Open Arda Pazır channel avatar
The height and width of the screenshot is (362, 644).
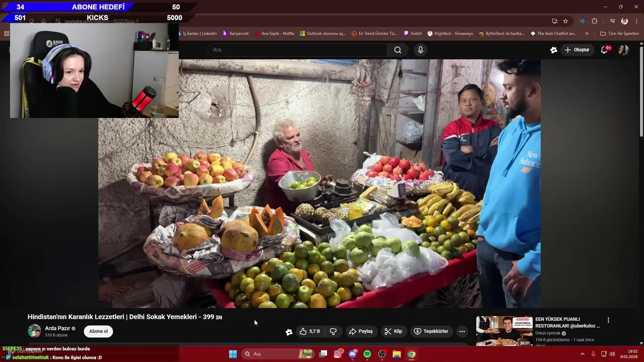pyautogui.click(x=34, y=331)
